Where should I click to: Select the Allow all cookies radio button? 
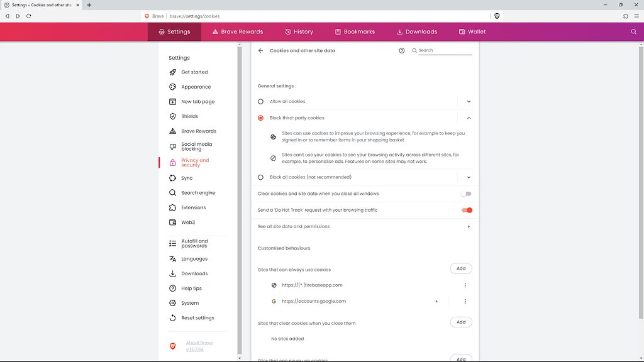click(260, 101)
